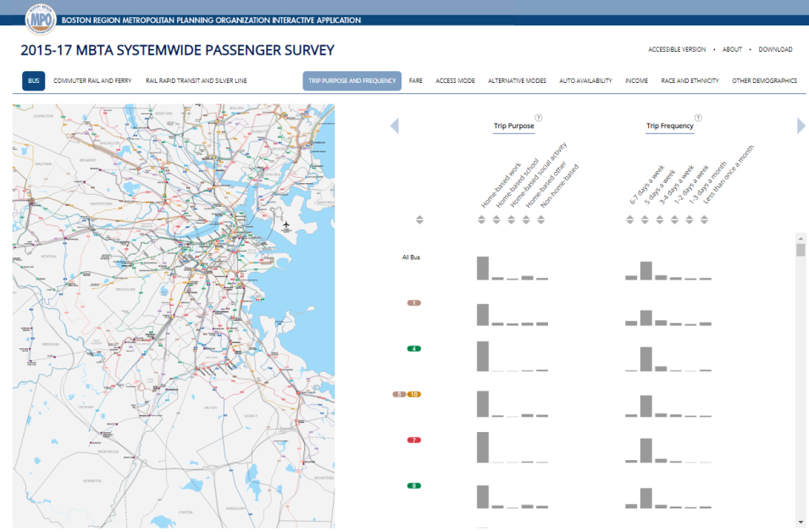
Task: Open the Trip Purpose help question mark
Action: [x=539, y=118]
